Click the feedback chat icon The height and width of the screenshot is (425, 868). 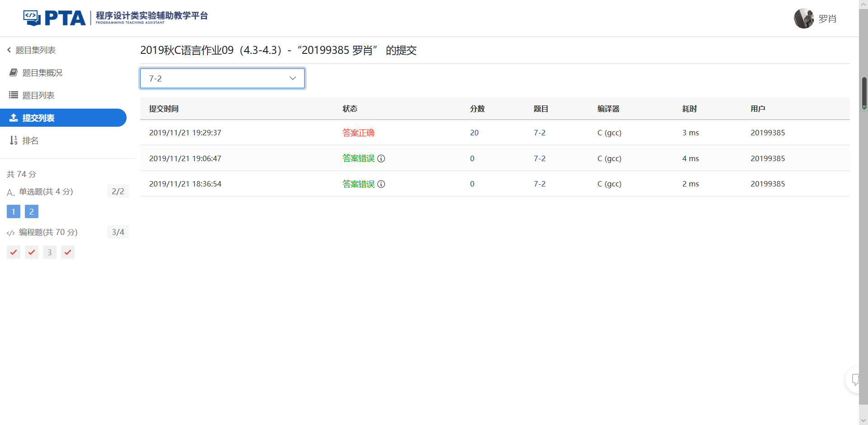coord(855,380)
